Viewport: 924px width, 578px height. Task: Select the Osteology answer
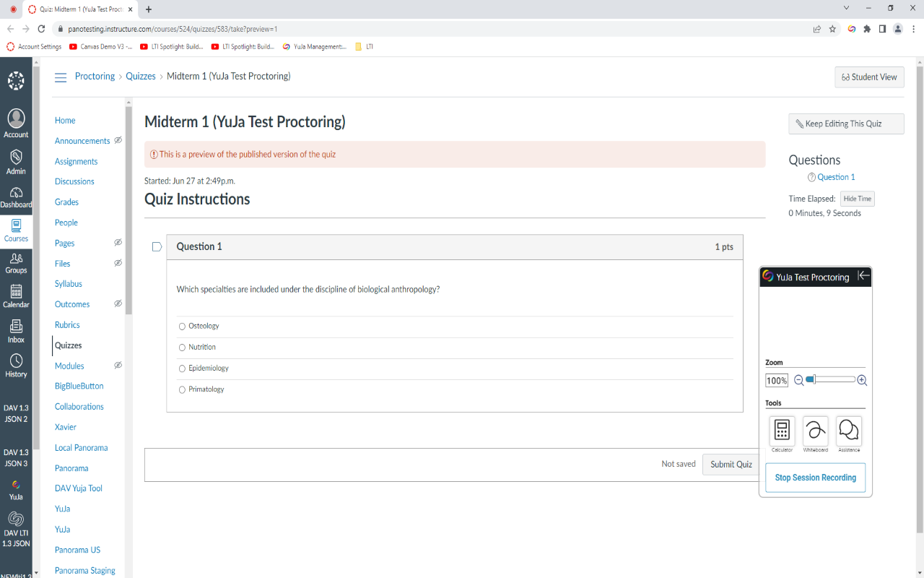(x=182, y=327)
